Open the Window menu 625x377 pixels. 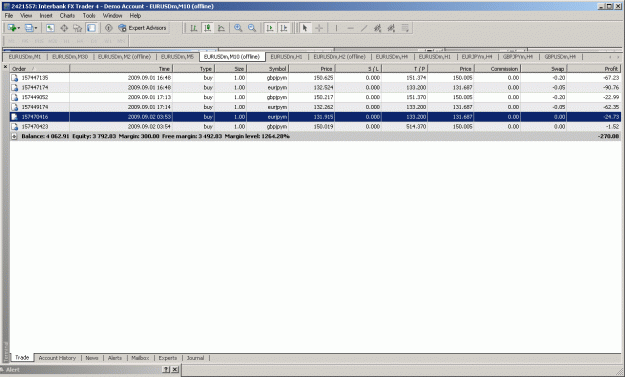(112, 16)
